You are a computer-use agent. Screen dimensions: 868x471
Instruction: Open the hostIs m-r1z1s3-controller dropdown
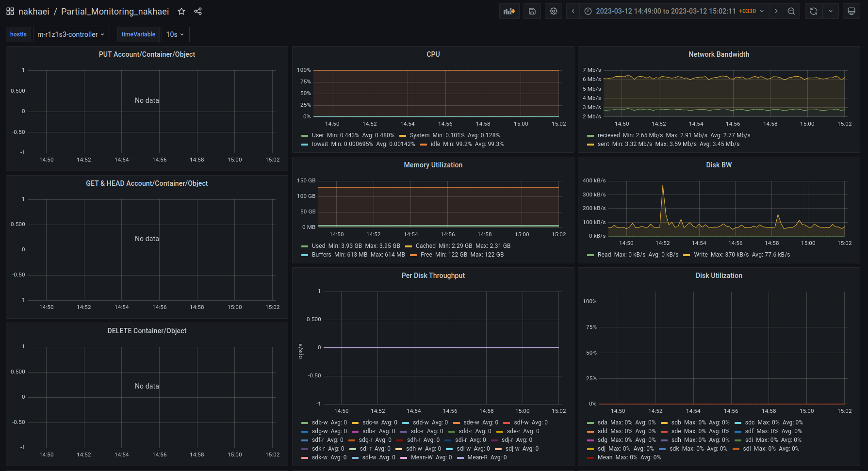tap(71, 34)
